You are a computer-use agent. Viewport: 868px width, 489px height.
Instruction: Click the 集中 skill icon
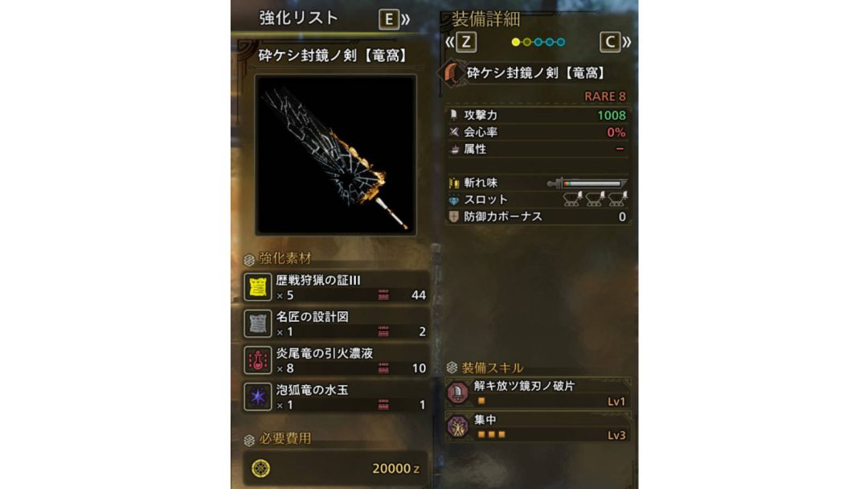(458, 426)
